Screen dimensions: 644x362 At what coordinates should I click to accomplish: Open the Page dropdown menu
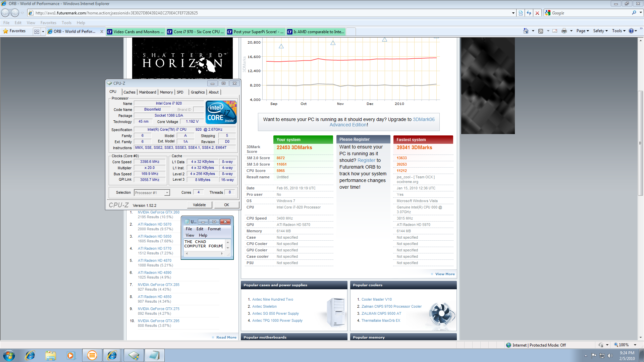pos(583,31)
